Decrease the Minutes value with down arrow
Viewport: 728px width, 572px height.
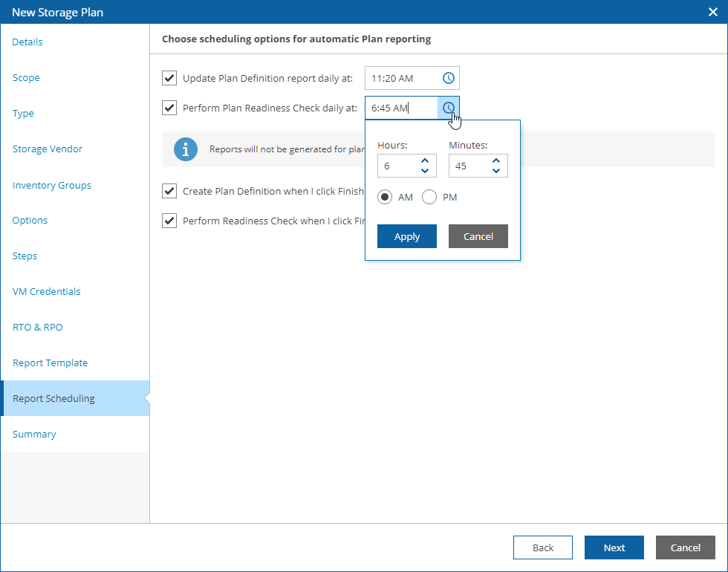pos(496,171)
